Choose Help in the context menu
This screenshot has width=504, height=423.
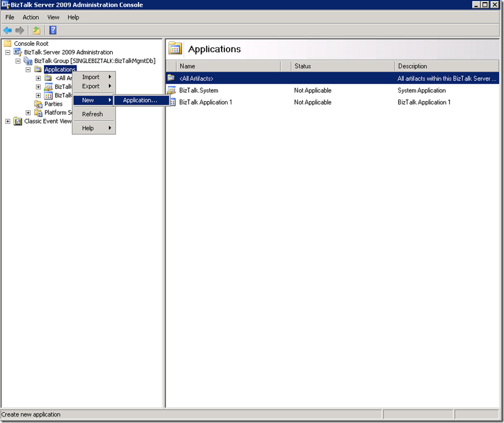pos(94,128)
